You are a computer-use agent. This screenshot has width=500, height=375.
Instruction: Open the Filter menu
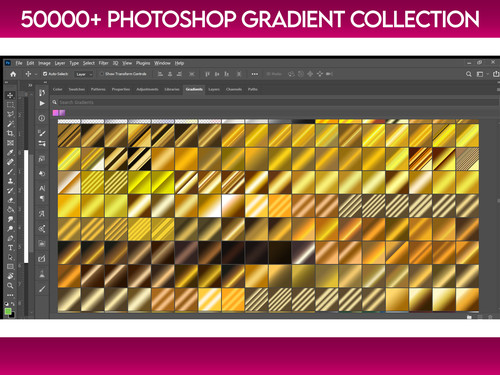[x=103, y=63]
